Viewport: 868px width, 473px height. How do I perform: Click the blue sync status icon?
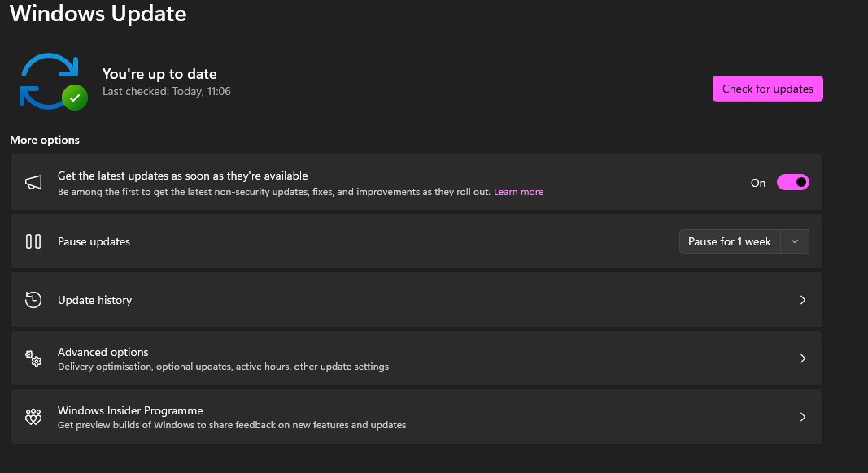[47, 80]
